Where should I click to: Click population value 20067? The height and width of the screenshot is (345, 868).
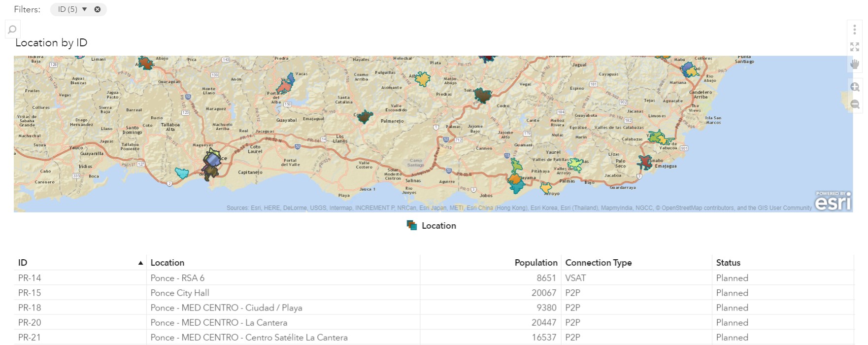tap(544, 293)
